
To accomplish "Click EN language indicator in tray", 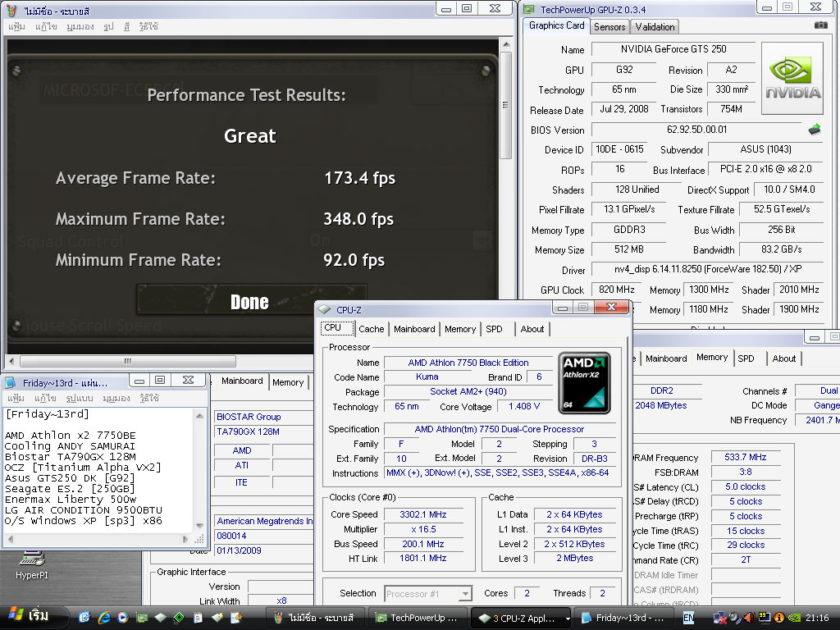I will (x=688, y=619).
